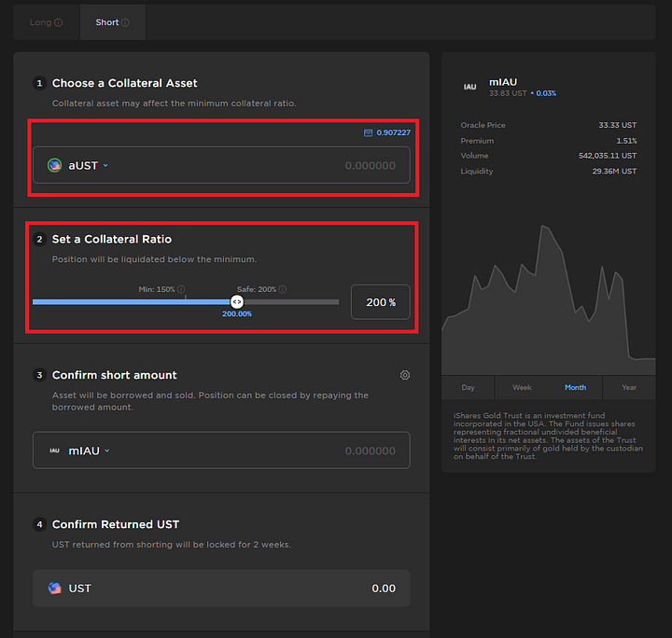
Task: Click the UST token icon
Action: point(54,589)
